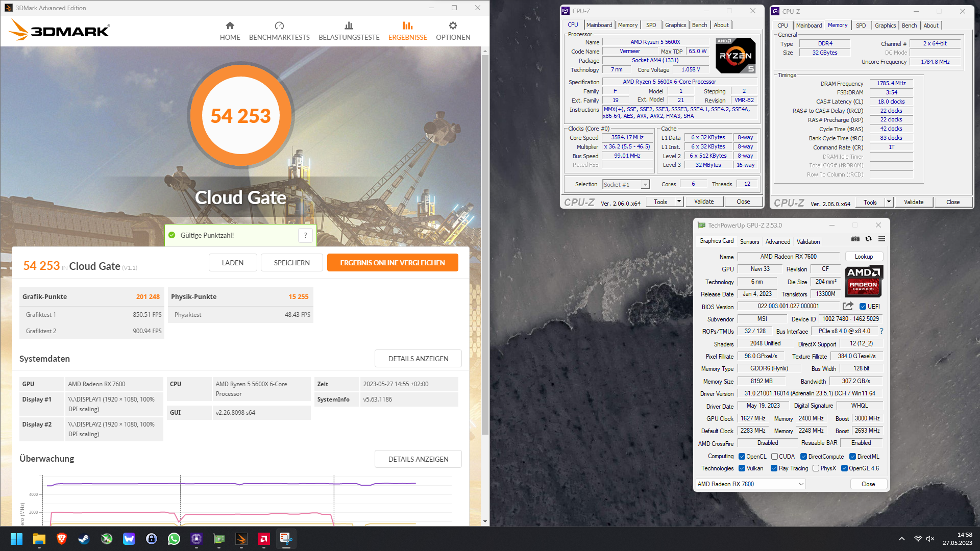Click ERGEBNIS ONLINE VERGLEICHEN button
980x551 pixels.
click(393, 263)
